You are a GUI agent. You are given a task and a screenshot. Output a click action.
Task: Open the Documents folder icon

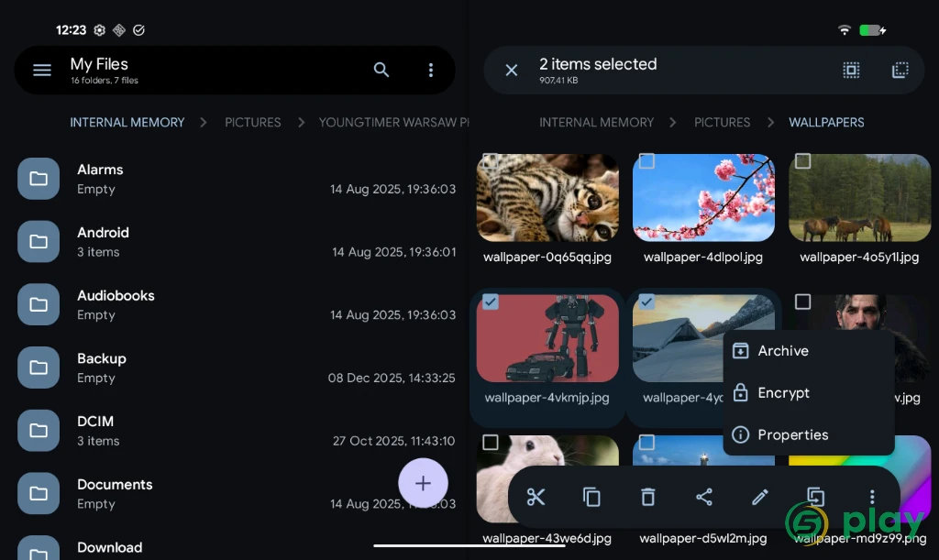(39, 493)
